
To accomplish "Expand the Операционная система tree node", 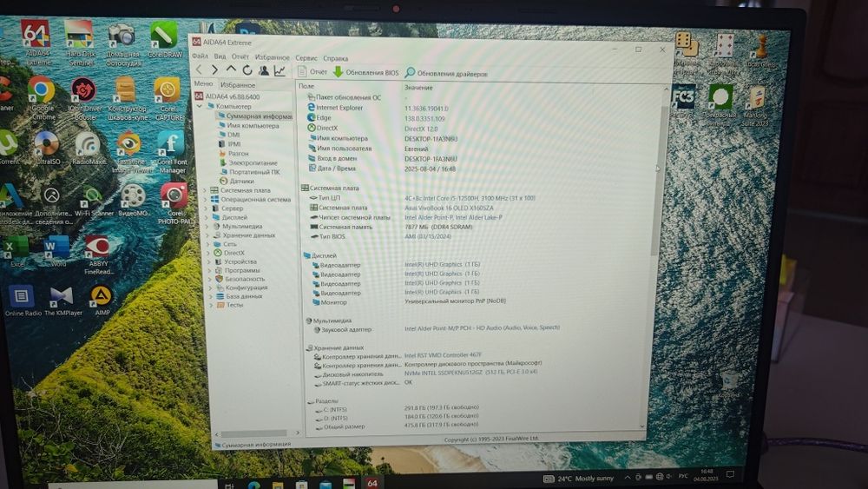I will (206, 200).
